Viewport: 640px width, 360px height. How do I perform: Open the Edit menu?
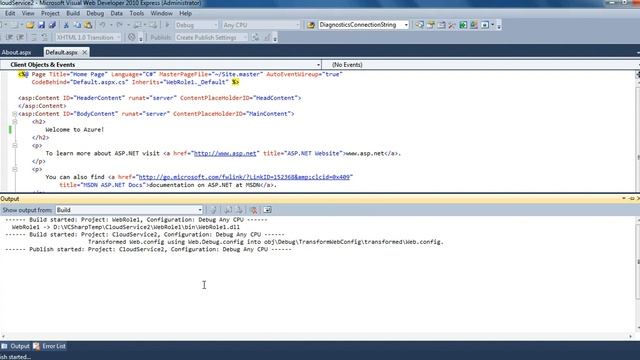coord(10,13)
